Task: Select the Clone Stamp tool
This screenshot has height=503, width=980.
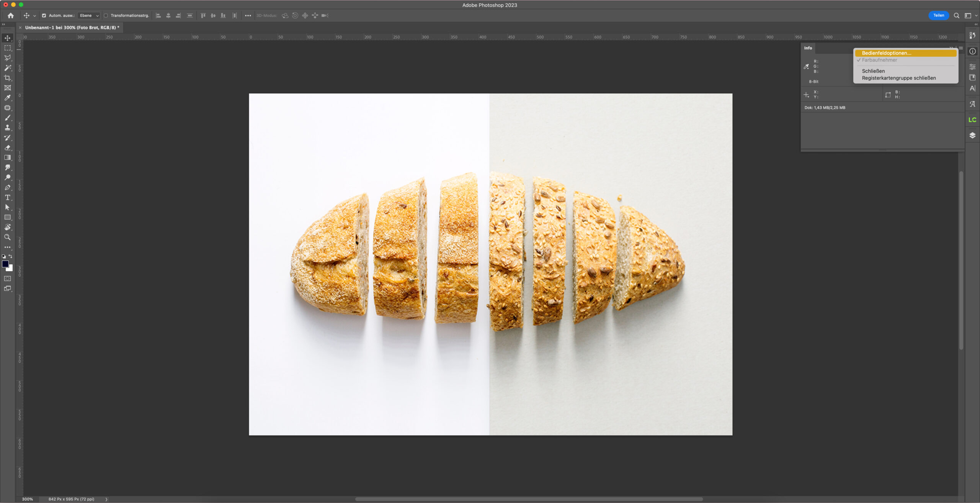Action: click(7, 128)
